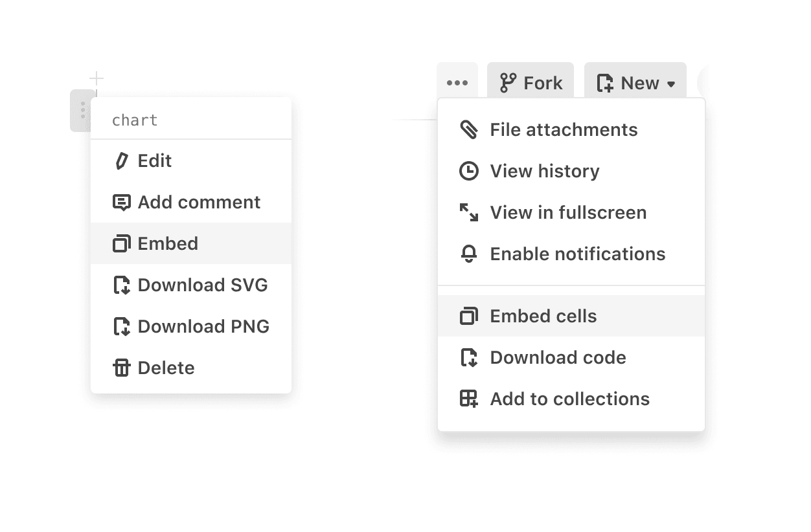Click the fullscreen arrows icon

click(x=468, y=213)
